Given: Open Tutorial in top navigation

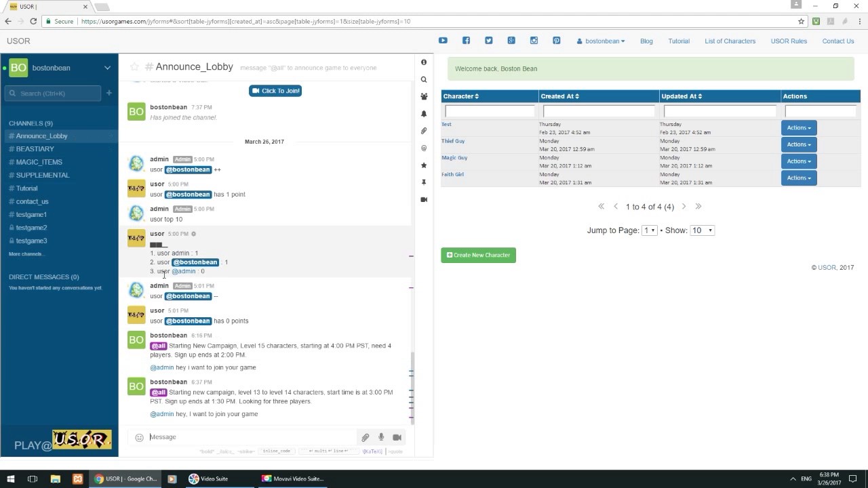Looking at the screenshot, I should [679, 41].
